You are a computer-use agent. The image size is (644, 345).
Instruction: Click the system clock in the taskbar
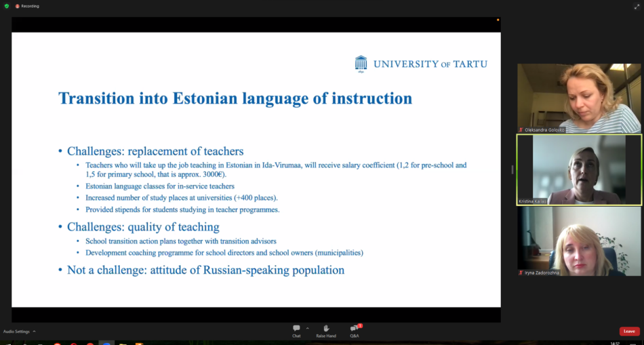point(615,343)
